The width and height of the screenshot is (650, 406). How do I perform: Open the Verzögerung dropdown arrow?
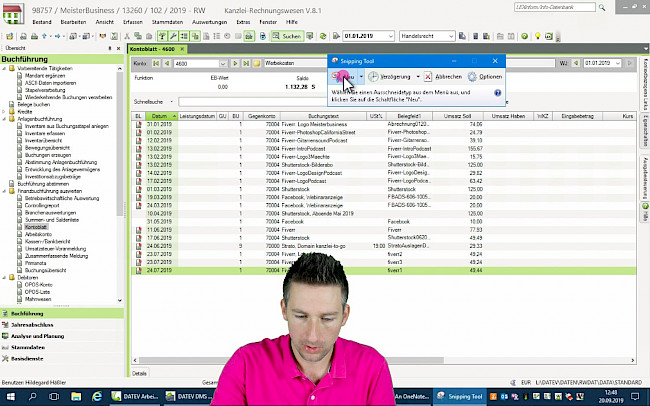click(417, 77)
